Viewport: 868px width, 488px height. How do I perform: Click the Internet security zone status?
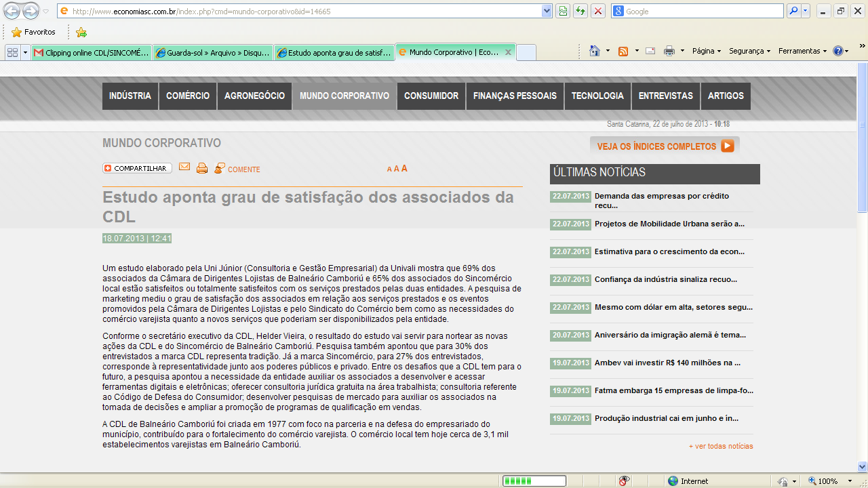[688, 481]
